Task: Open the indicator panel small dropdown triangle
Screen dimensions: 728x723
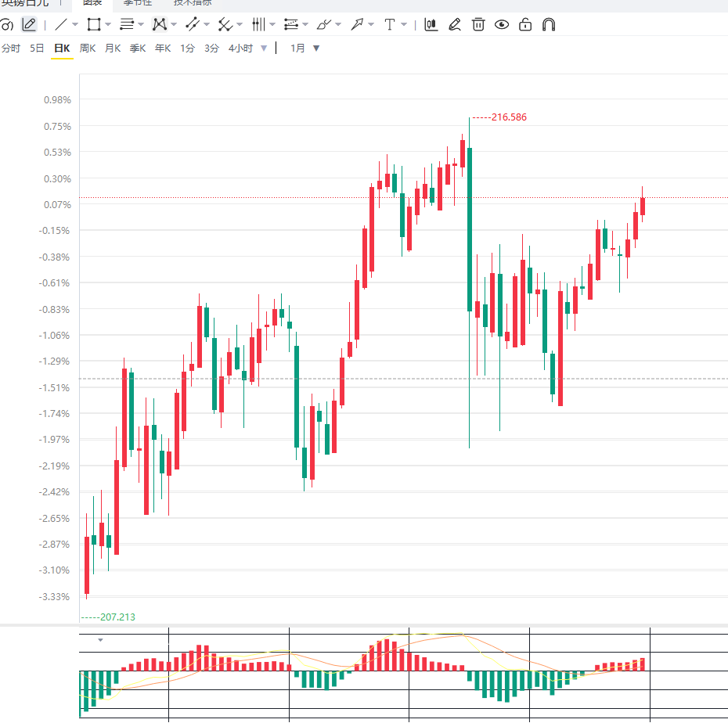Action: pos(100,640)
